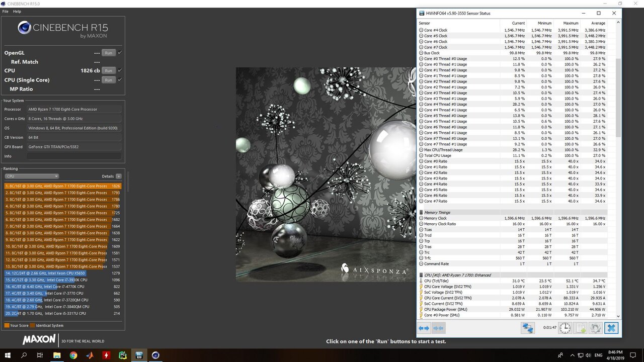Open Task View on the taskbar
Image resolution: width=644 pixels, height=362 pixels.
click(x=40, y=355)
